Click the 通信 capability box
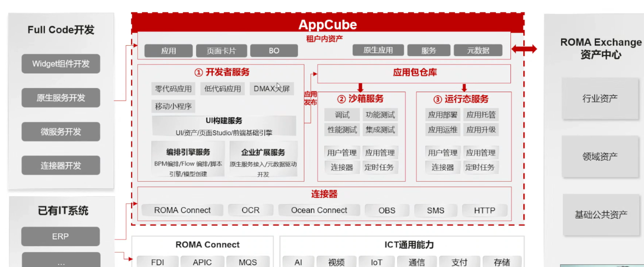This screenshot has height=267, width=644. (417, 262)
